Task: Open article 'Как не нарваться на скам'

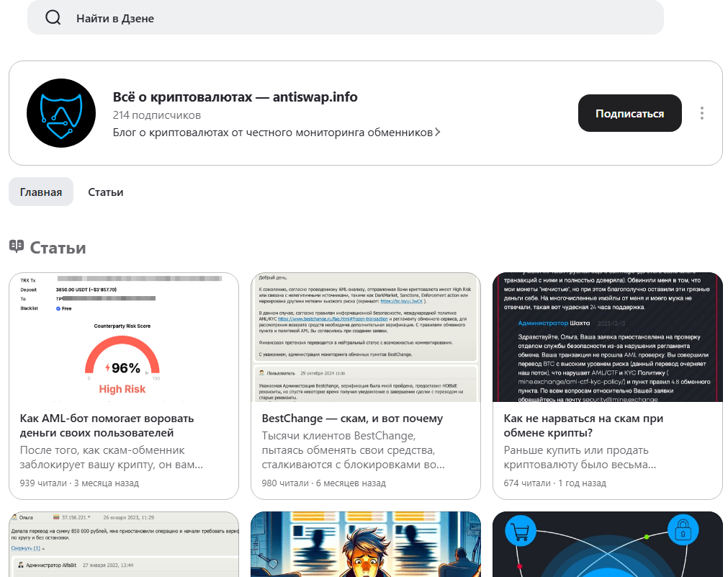Action: click(x=583, y=426)
